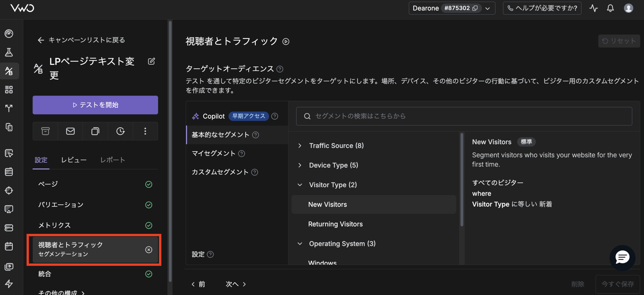Select the A/B testing icon in the sidebar
Image resolution: width=644 pixels, height=295 pixels.
(x=9, y=71)
